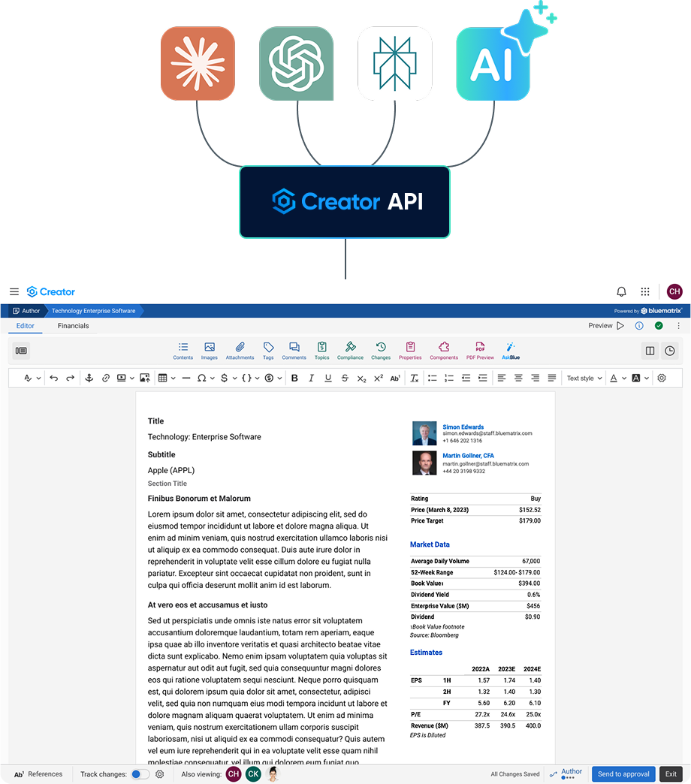Insert a horizontal line
The image size is (691, 784).
[x=186, y=378]
